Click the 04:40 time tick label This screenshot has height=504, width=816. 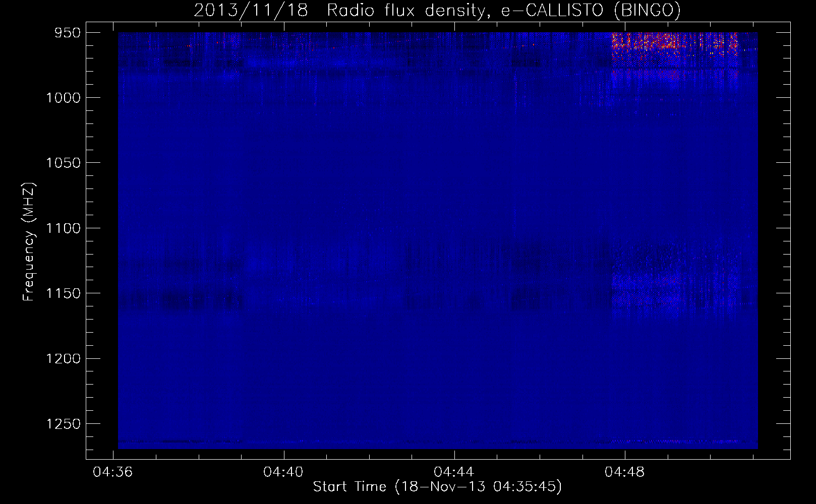coord(283,472)
